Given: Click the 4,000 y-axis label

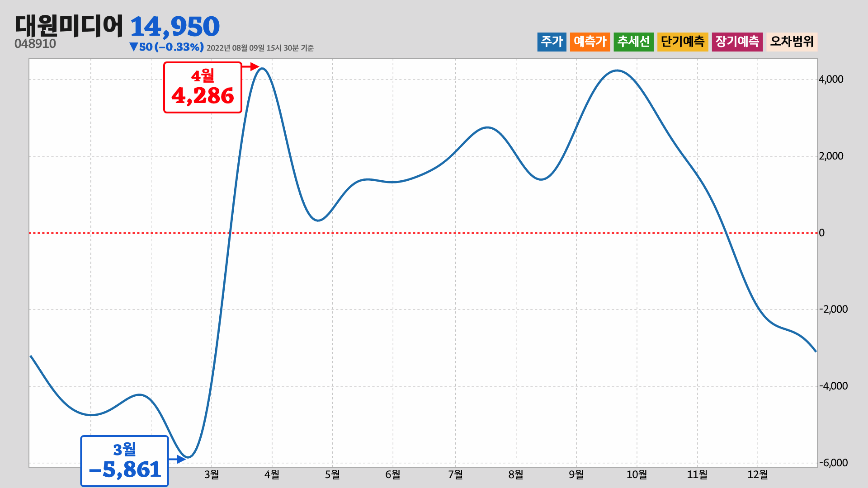Looking at the screenshot, I should [x=831, y=80].
